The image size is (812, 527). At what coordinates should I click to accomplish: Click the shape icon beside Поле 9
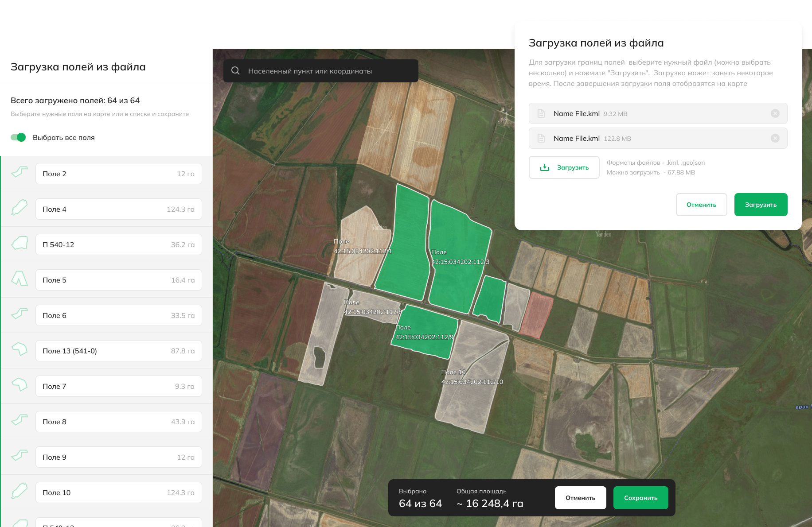[20, 455]
